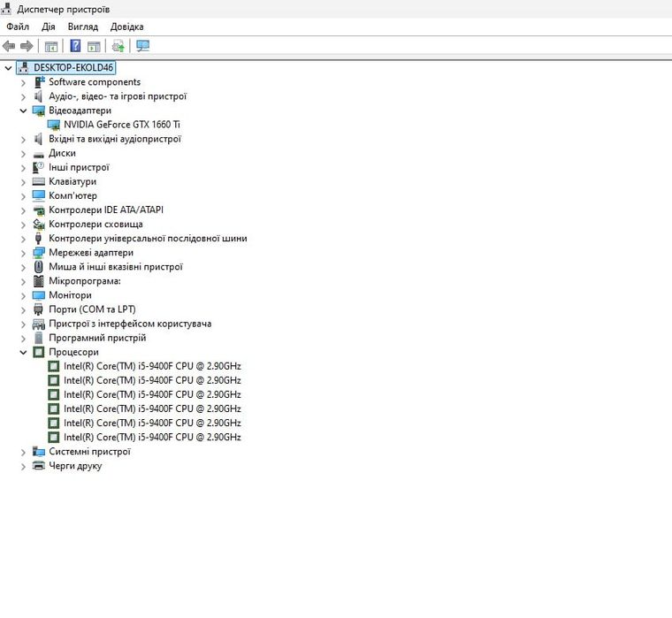Open the Дія menu
The width and height of the screenshot is (672, 618).
48,27
